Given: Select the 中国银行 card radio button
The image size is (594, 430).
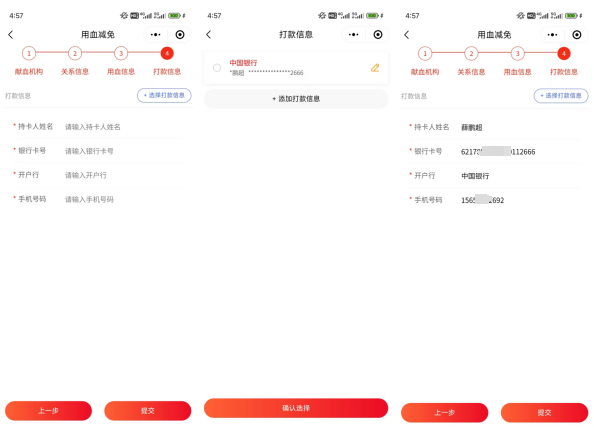Looking at the screenshot, I should 217,68.
